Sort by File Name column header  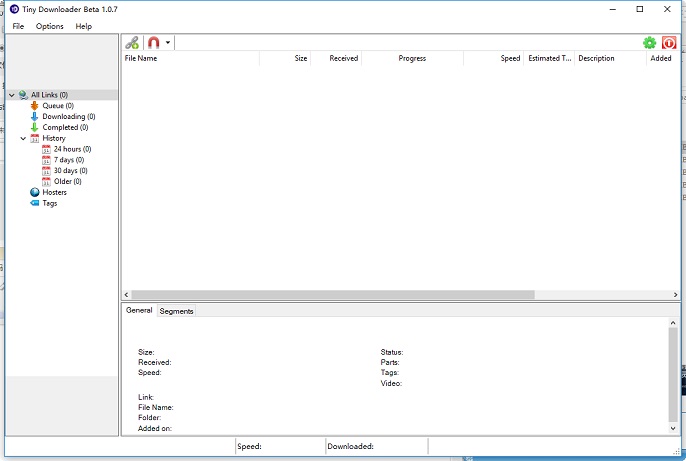click(x=190, y=58)
